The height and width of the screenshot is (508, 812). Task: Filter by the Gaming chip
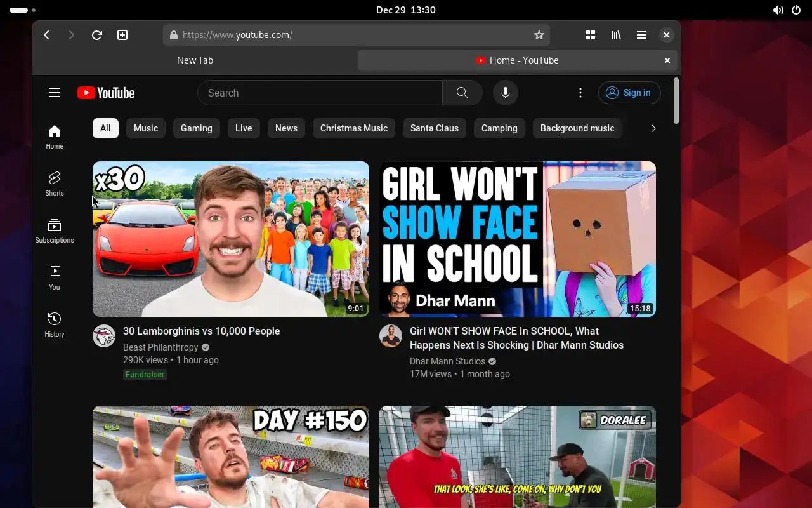click(x=197, y=128)
